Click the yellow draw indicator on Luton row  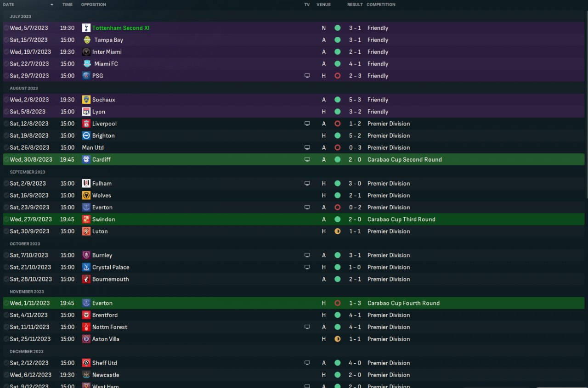(338, 231)
